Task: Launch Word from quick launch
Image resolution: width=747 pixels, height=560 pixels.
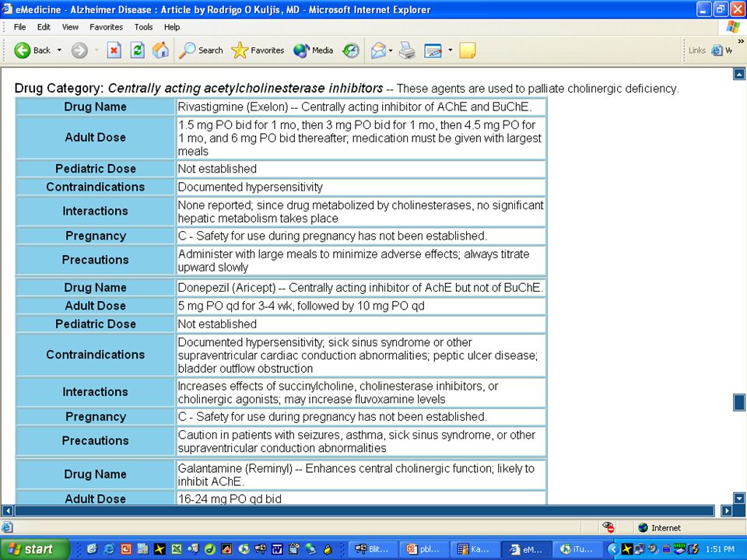Action: pyautogui.click(x=277, y=549)
